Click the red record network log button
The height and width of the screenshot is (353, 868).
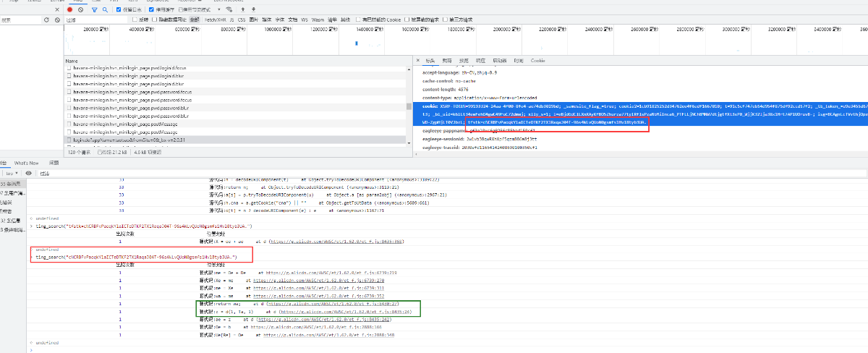[x=69, y=9]
